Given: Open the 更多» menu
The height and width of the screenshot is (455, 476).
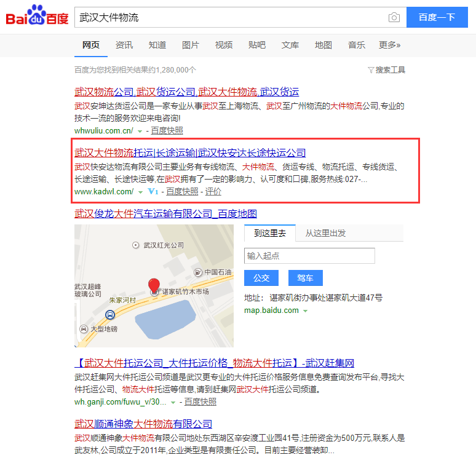Looking at the screenshot, I should point(389,45).
